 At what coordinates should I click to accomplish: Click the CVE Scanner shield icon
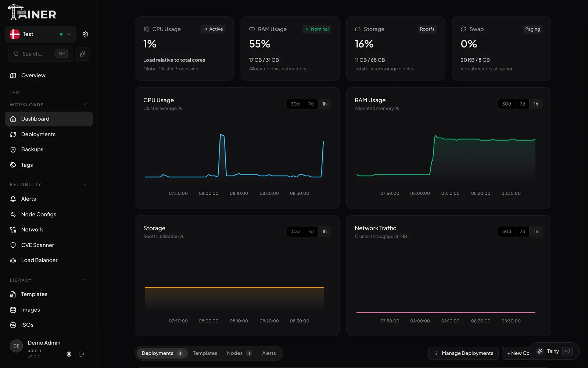coord(13,245)
